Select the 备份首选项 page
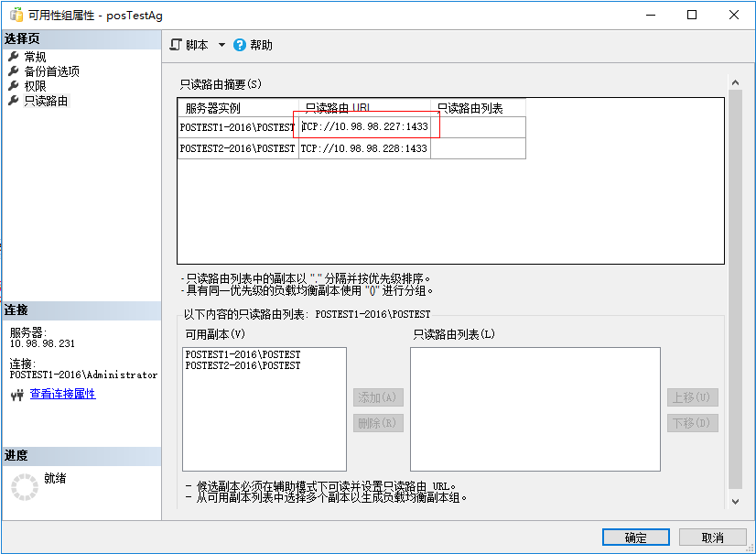 [x=52, y=71]
